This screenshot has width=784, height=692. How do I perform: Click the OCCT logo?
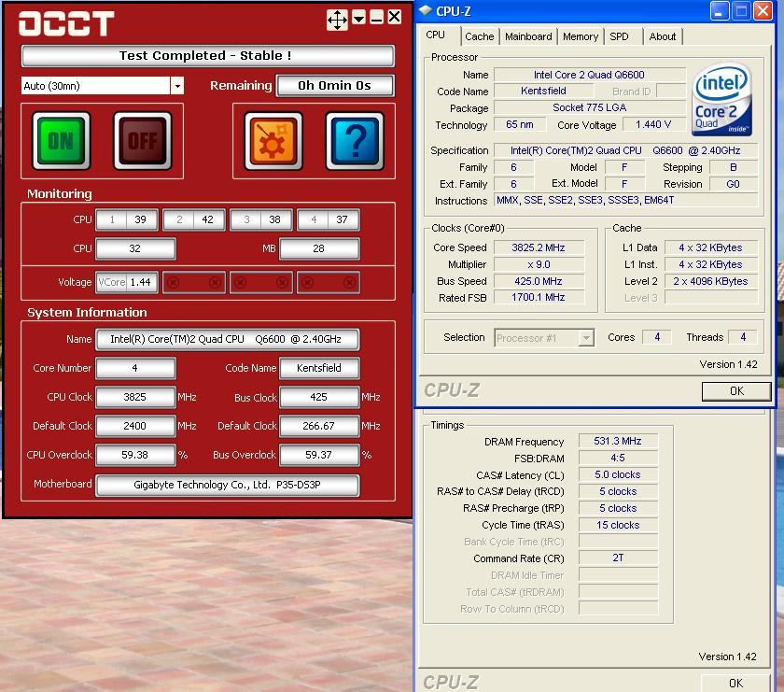tap(66, 23)
